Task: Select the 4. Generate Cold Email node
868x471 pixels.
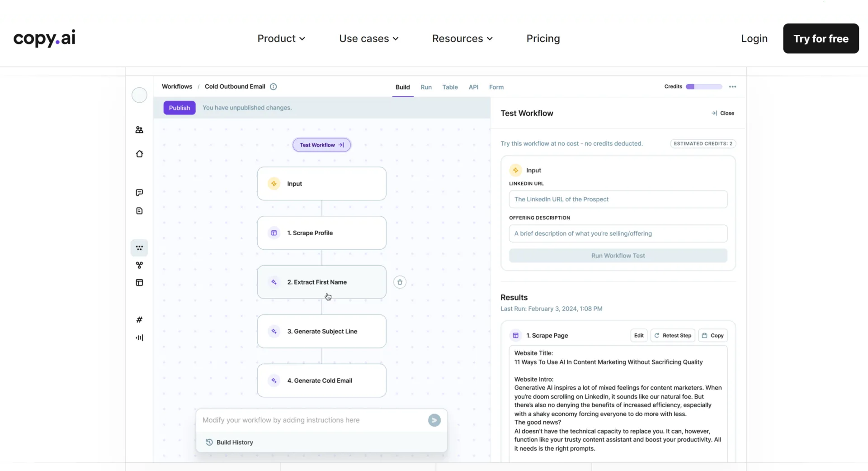Action: (321, 381)
